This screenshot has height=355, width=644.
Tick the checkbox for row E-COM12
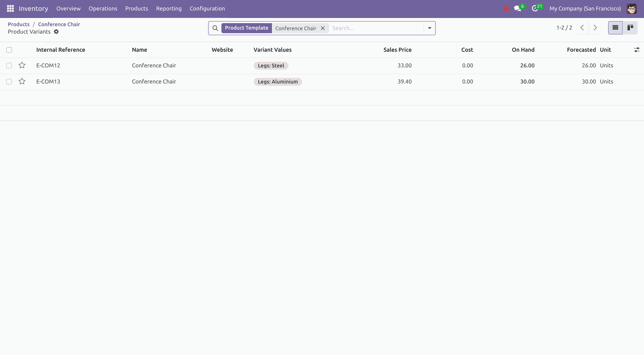(9, 66)
